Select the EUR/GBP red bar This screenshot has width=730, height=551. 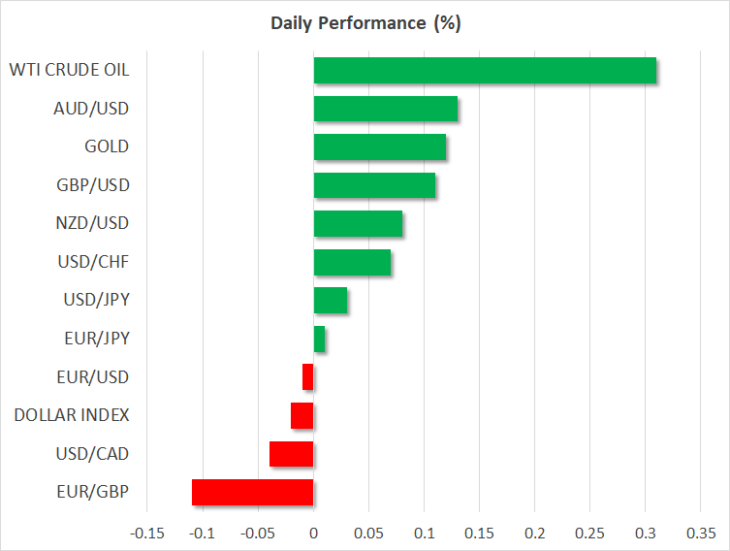pyautogui.click(x=253, y=492)
